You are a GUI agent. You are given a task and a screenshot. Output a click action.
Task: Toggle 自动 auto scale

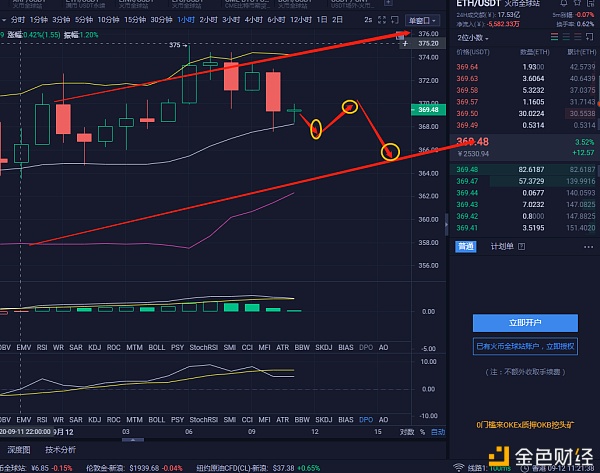[x=437, y=432]
